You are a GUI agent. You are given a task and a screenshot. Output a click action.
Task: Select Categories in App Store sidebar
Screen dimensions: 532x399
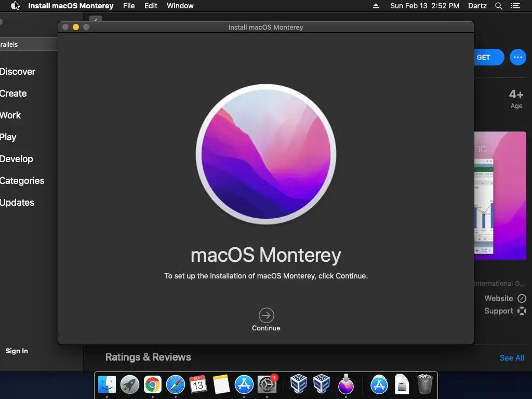coord(22,180)
